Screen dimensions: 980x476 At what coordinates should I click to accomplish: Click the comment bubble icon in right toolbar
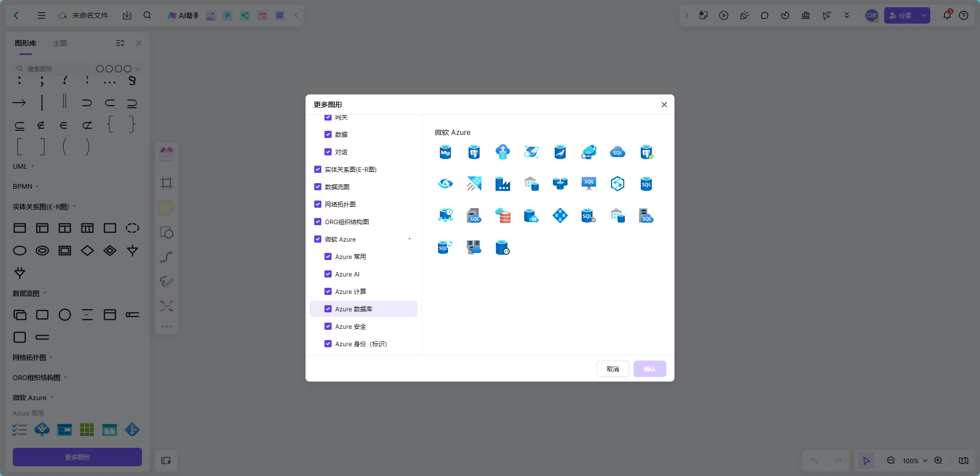[765, 15]
